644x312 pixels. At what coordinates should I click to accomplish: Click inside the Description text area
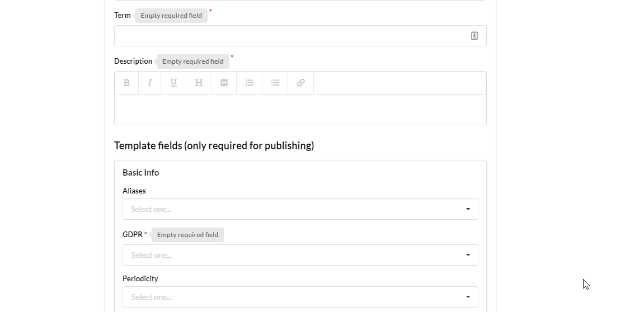pos(300,110)
